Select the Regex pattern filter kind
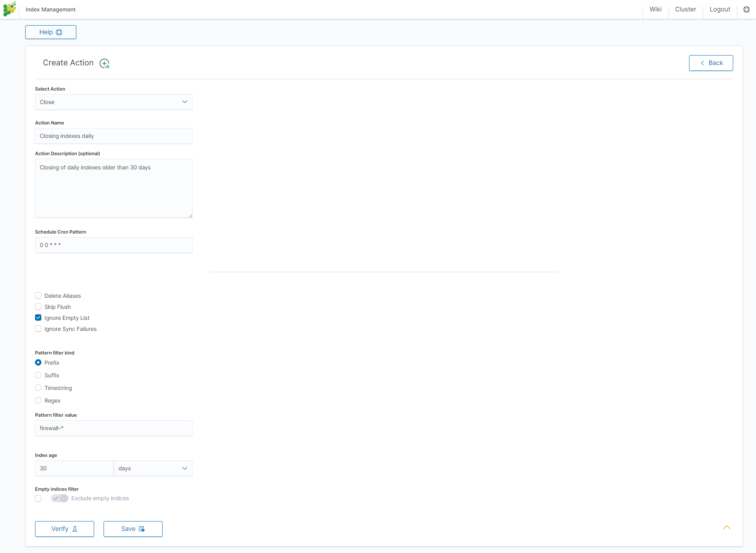Image resolution: width=756 pixels, height=553 pixels. pyautogui.click(x=38, y=401)
